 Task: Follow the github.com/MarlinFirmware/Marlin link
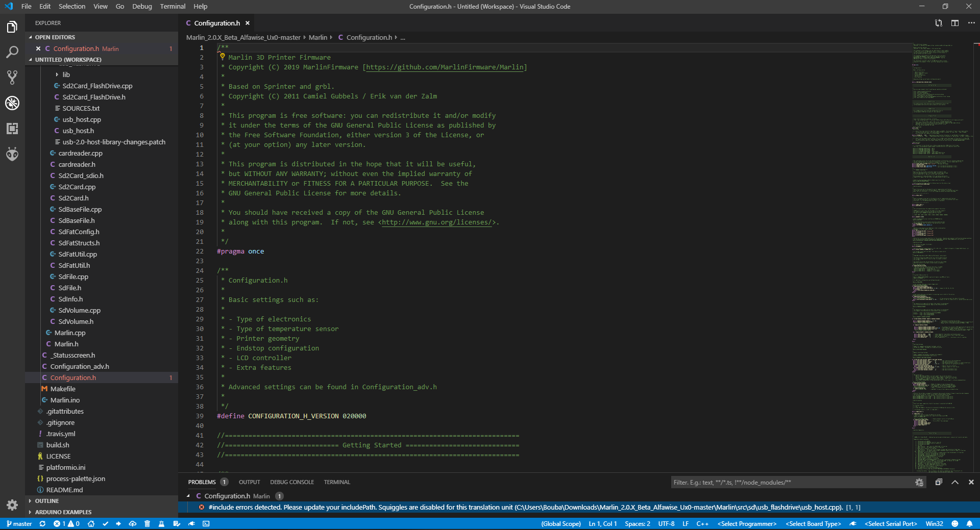[445, 67]
